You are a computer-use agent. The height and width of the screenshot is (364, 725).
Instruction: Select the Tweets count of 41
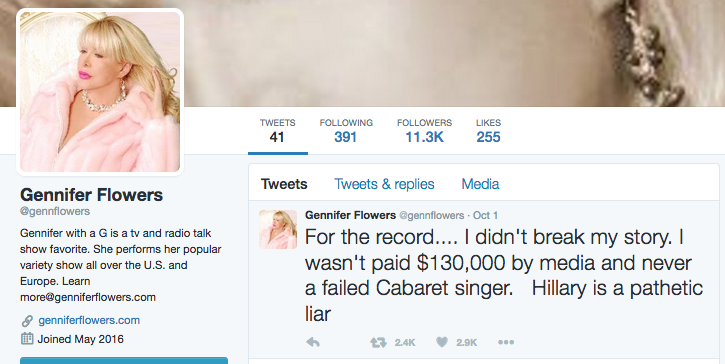click(277, 130)
